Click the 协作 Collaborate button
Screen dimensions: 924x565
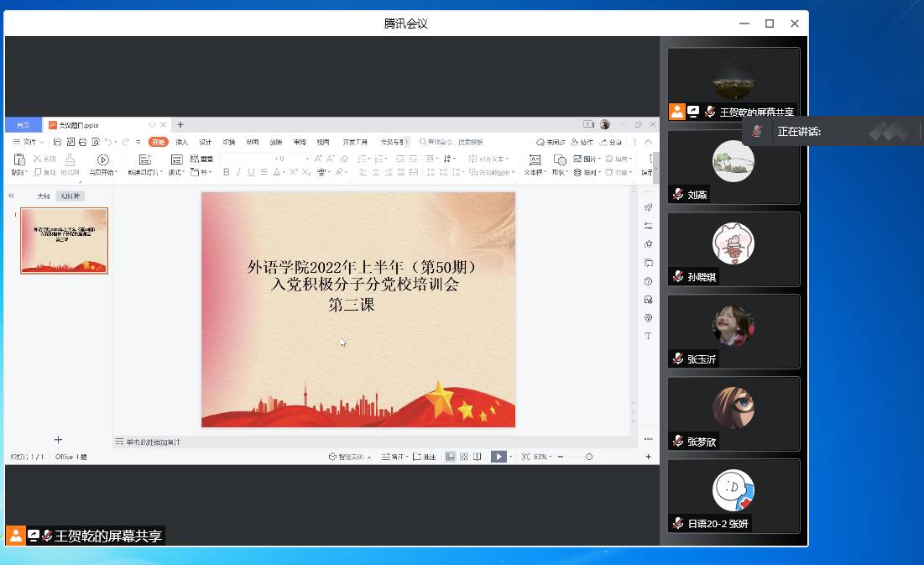coord(582,142)
